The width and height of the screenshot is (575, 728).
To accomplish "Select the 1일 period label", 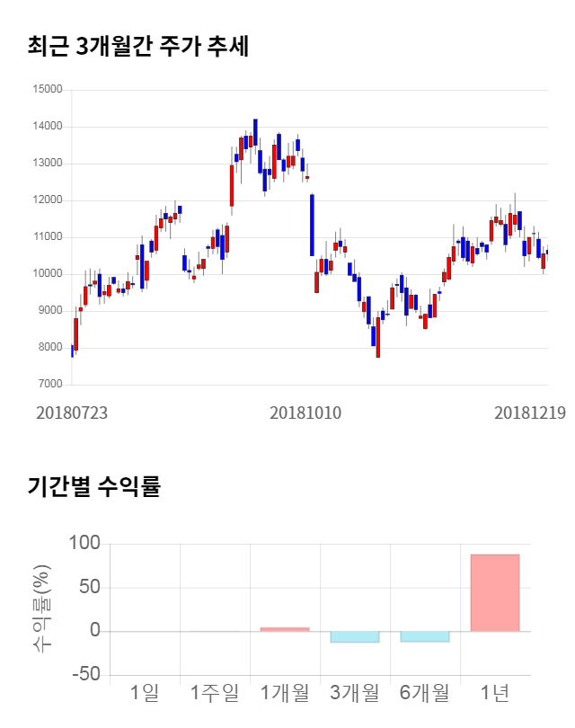I will point(145,692).
